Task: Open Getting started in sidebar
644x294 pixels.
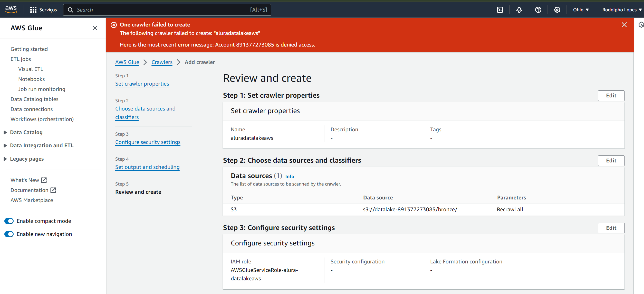Action: coord(29,49)
